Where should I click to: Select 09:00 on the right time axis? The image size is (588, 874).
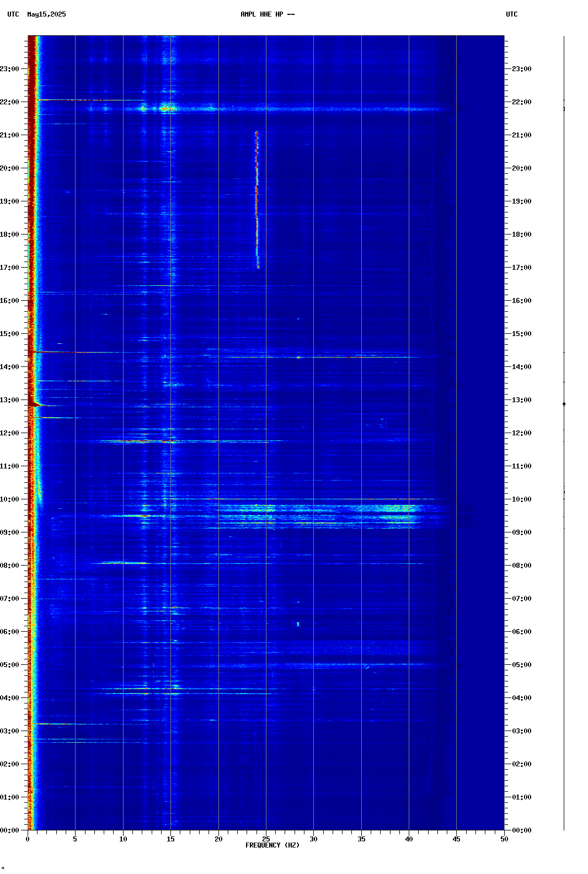(x=522, y=532)
